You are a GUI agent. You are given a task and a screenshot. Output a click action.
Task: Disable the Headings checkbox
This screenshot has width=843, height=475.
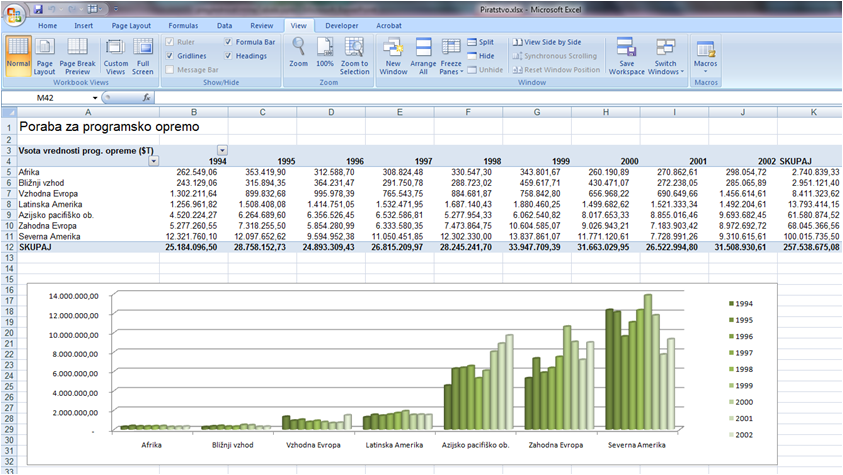230,56
